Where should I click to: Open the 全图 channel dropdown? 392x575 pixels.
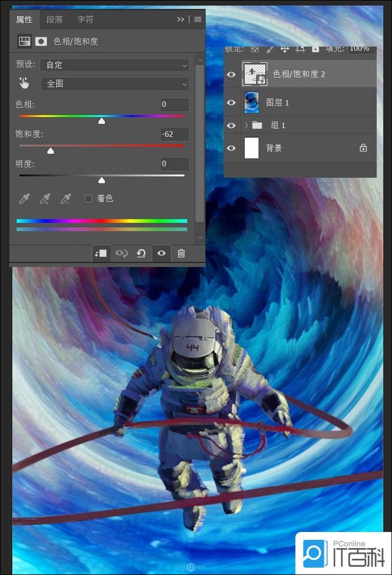[x=114, y=84]
